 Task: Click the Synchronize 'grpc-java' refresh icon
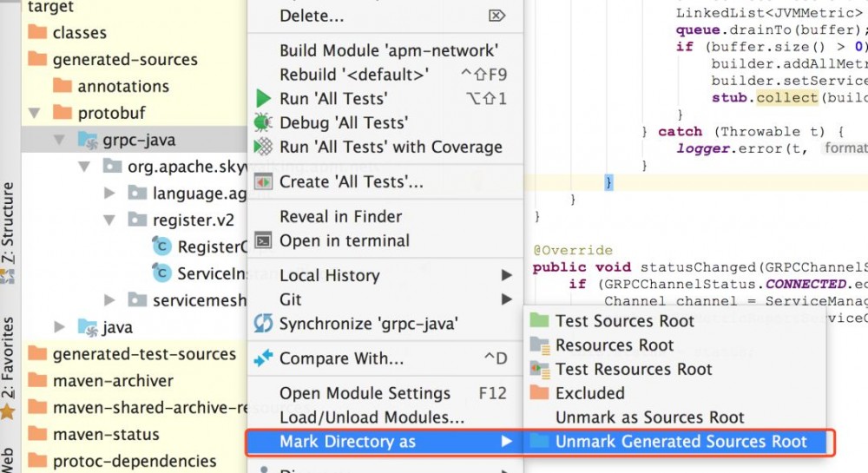tap(263, 324)
